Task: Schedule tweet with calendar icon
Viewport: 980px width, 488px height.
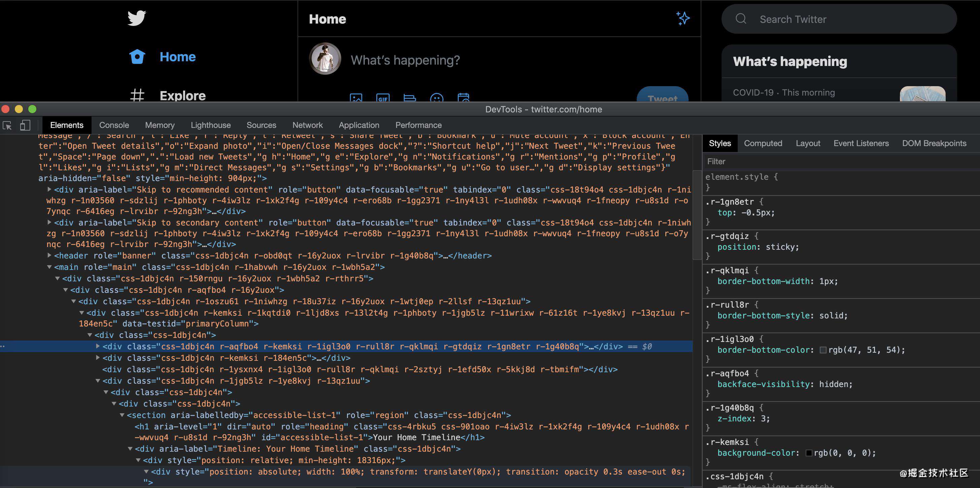Action: pos(463,97)
